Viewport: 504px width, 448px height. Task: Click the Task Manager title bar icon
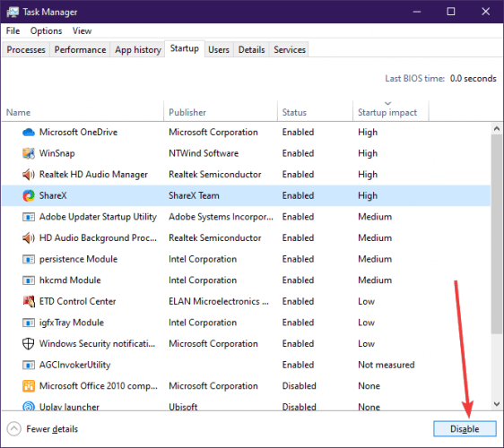tap(13, 12)
